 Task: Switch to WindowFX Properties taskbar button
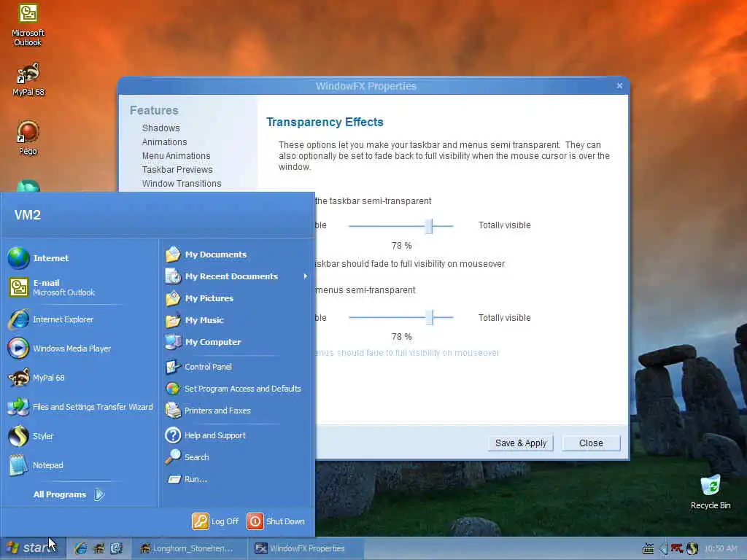[x=305, y=548]
